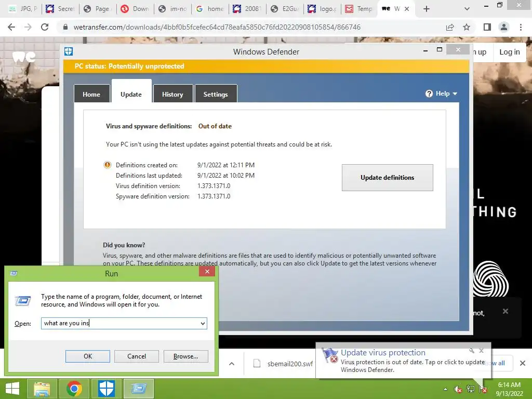Reload the WeTransfer page
532x399 pixels.
coord(45,27)
